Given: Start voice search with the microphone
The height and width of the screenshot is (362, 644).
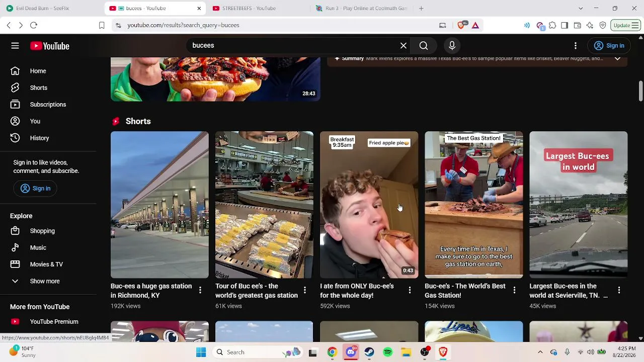Looking at the screenshot, I should [x=452, y=46].
